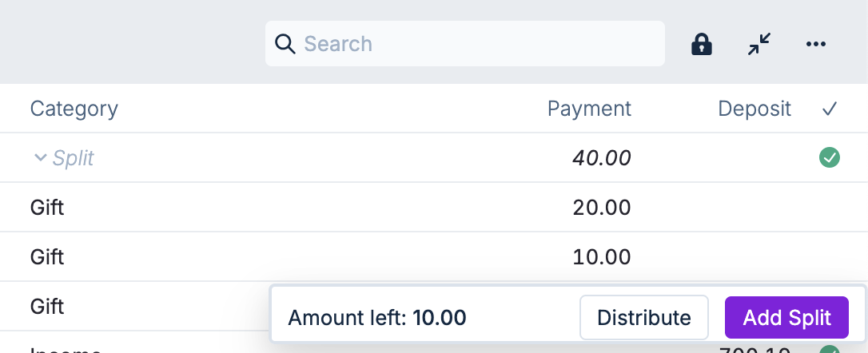The height and width of the screenshot is (353, 868).
Task: Click the padlock lock icon
Action: [x=701, y=44]
